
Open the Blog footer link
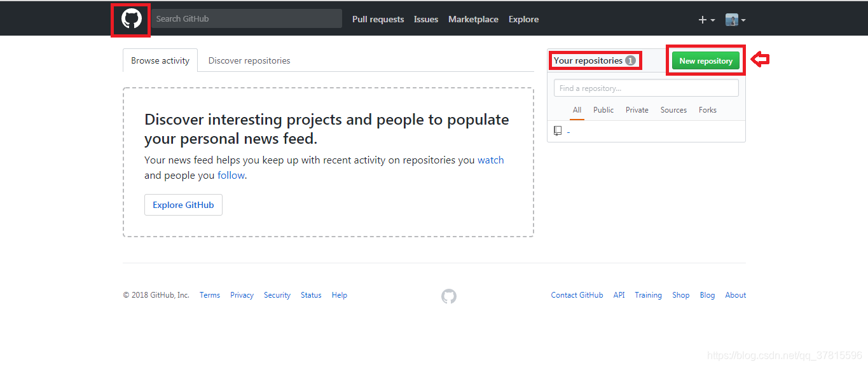(x=707, y=295)
